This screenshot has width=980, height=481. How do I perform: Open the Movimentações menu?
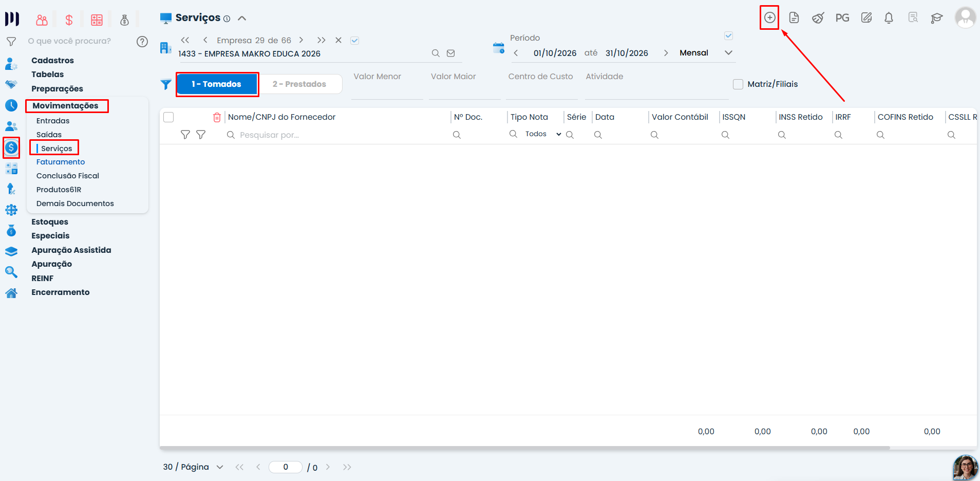(x=65, y=106)
